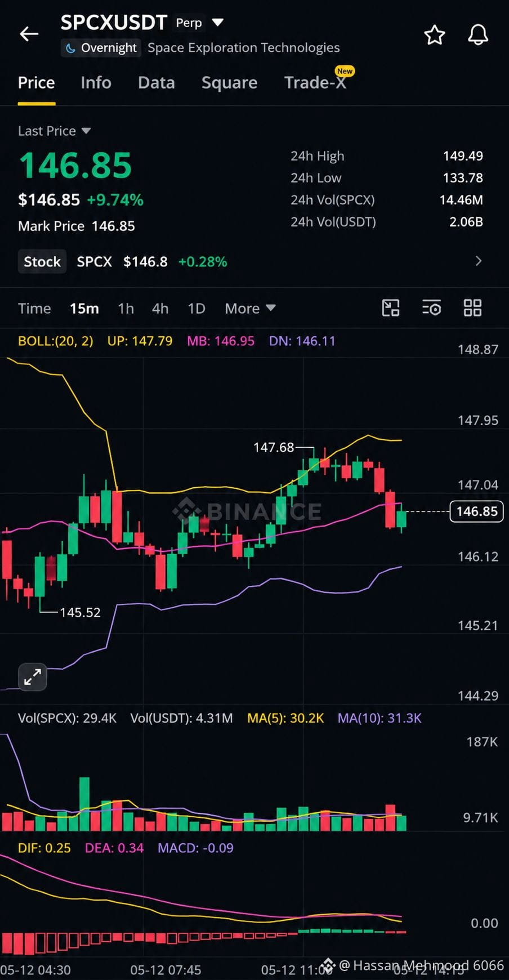Tap the Vol(SPCX): 29.4K label
The width and height of the screenshot is (509, 980).
(67, 718)
